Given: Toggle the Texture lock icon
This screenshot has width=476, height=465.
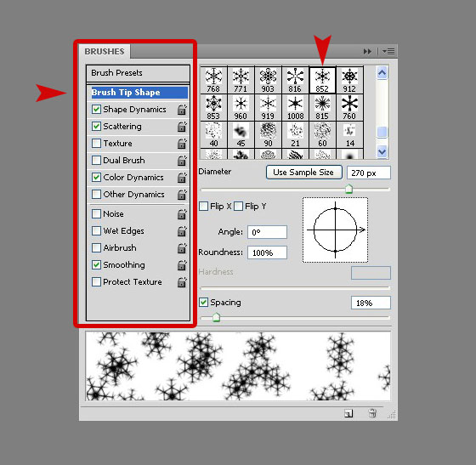Looking at the screenshot, I should 182,144.
